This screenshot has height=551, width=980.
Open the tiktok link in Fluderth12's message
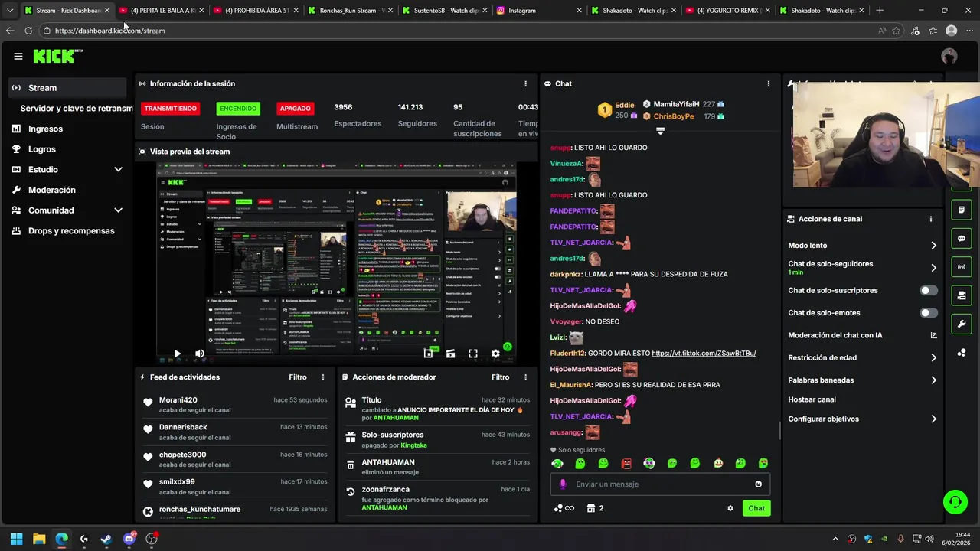pyautogui.click(x=704, y=354)
